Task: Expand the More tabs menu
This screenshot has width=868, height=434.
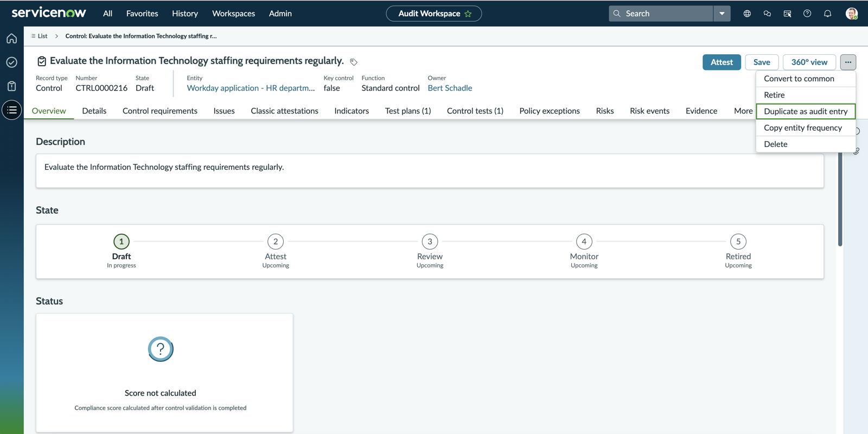Action: click(x=743, y=111)
